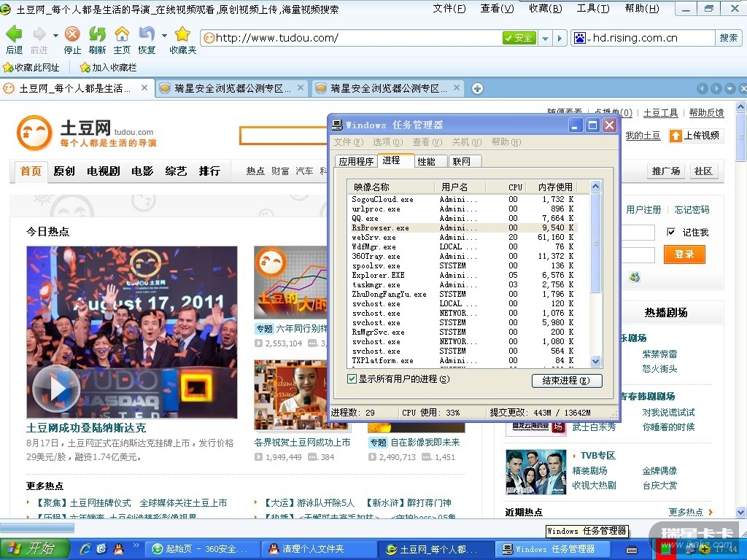Click the orange 登录 login button

[x=684, y=254]
